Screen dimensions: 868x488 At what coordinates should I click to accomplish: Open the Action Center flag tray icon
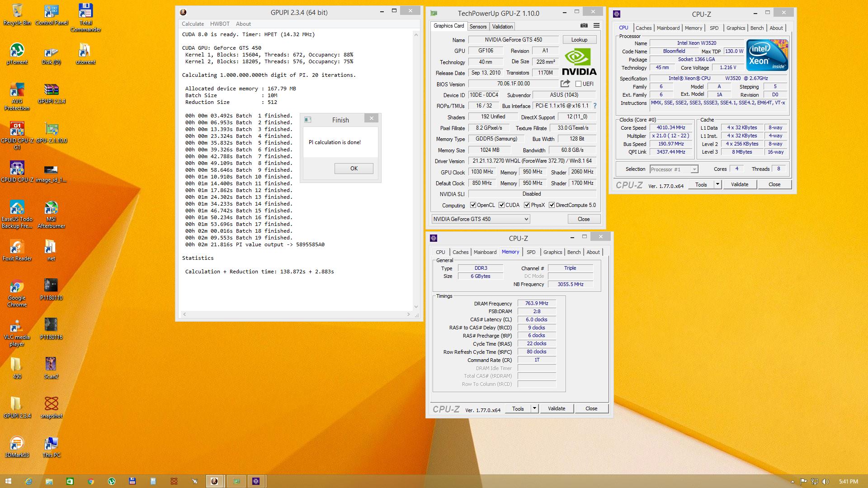804,482
